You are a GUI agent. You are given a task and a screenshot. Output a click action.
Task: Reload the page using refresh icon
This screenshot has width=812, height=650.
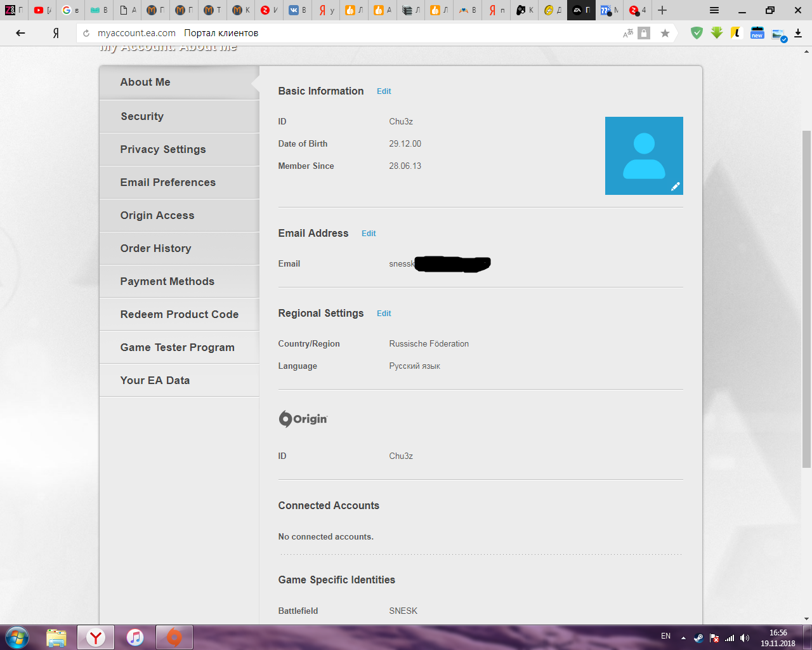pos(86,33)
